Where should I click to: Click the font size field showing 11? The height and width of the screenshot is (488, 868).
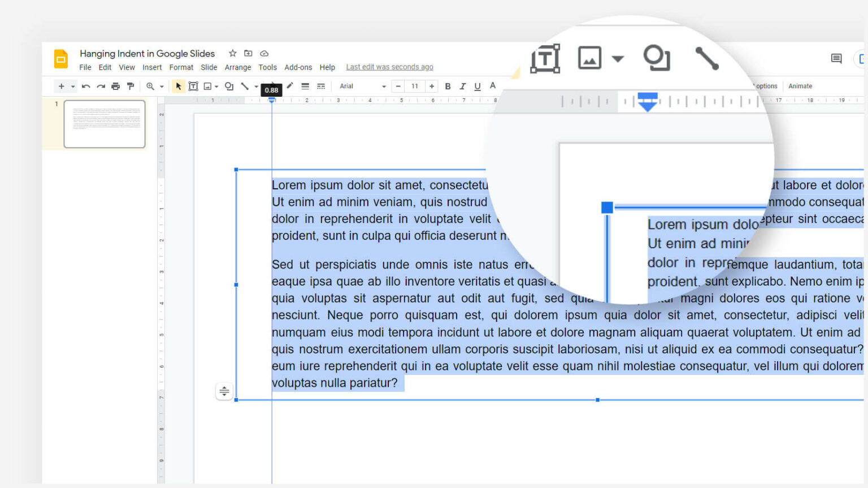[415, 86]
